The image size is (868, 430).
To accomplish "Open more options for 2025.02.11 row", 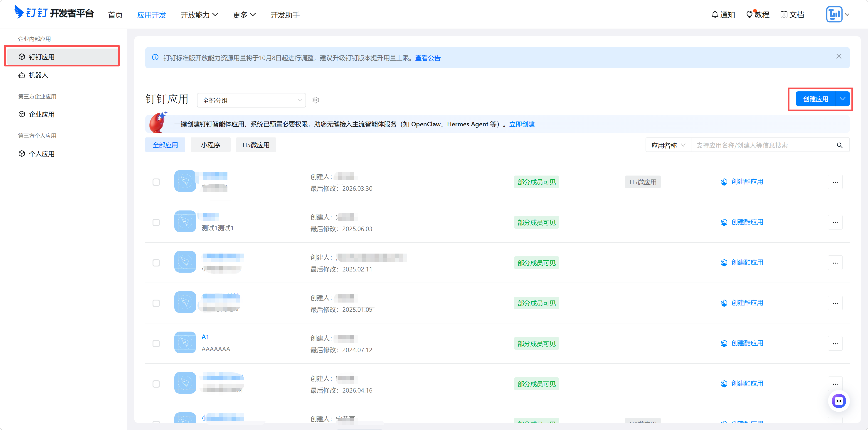I will pyautogui.click(x=835, y=263).
